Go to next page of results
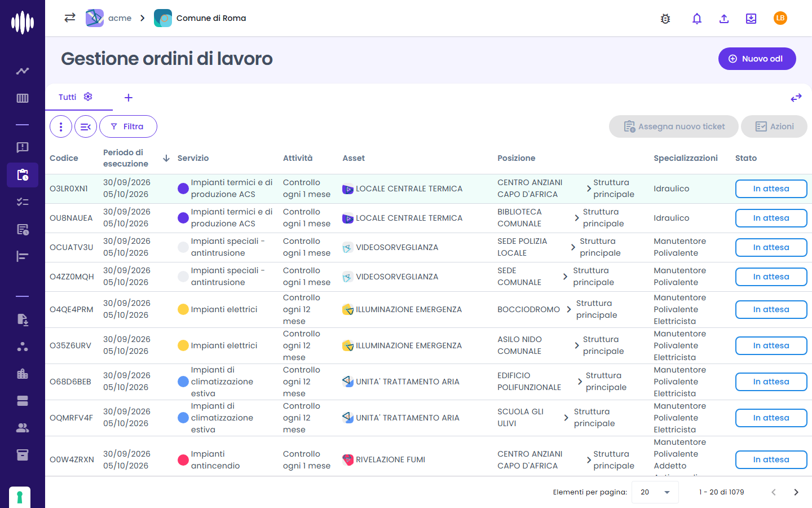Image resolution: width=812 pixels, height=508 pixels. [x=796, y=492]
